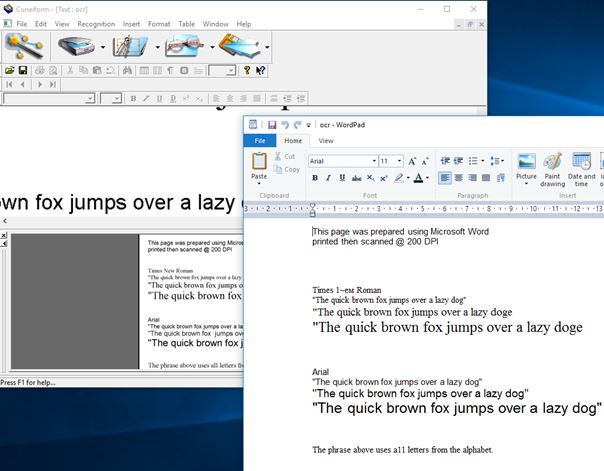604x471 pixels.
Task: Insert Date and time in WordPad
Action: (582, 166)
